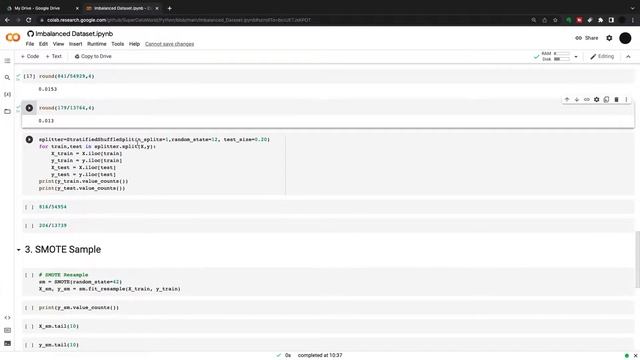Open more cell actions menu
640x360 pixels.
point(626,100)
